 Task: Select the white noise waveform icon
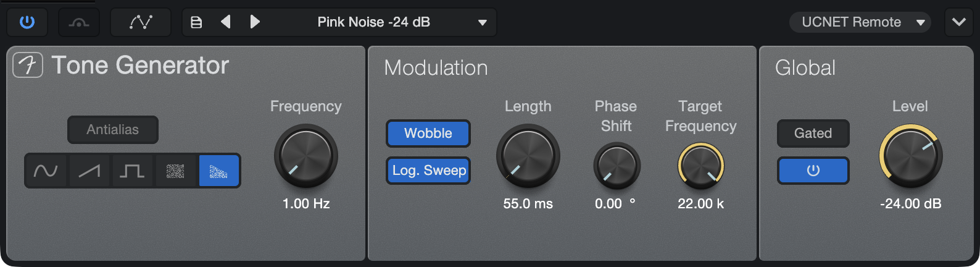175,171
